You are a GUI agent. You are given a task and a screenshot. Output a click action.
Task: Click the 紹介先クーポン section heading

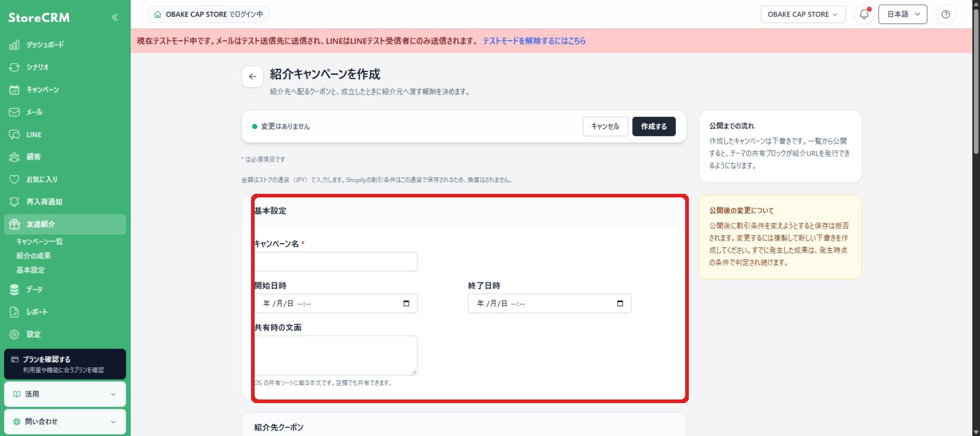[x=279, y=427]
